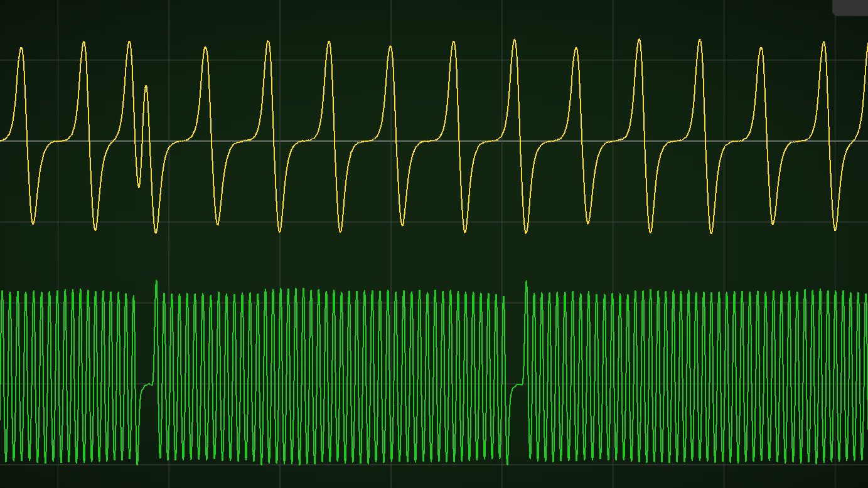
Task: Click the green downward spike before second gap
Action: pos(507,463)
